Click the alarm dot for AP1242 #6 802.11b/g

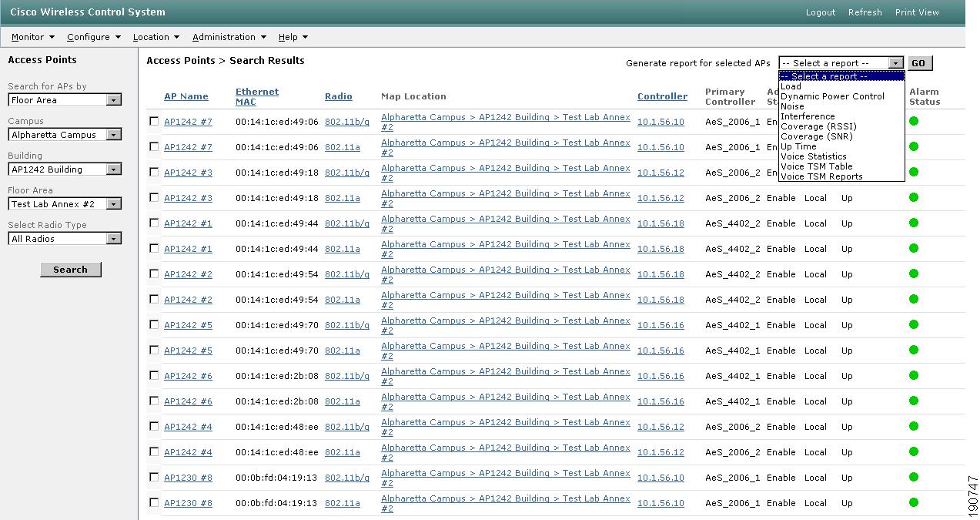[914, 375]
